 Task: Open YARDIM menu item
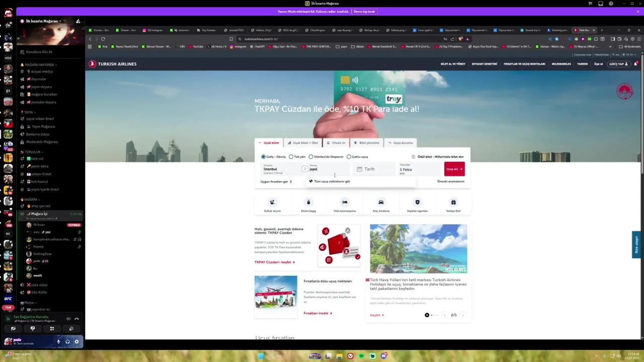(x=582, y=64)
